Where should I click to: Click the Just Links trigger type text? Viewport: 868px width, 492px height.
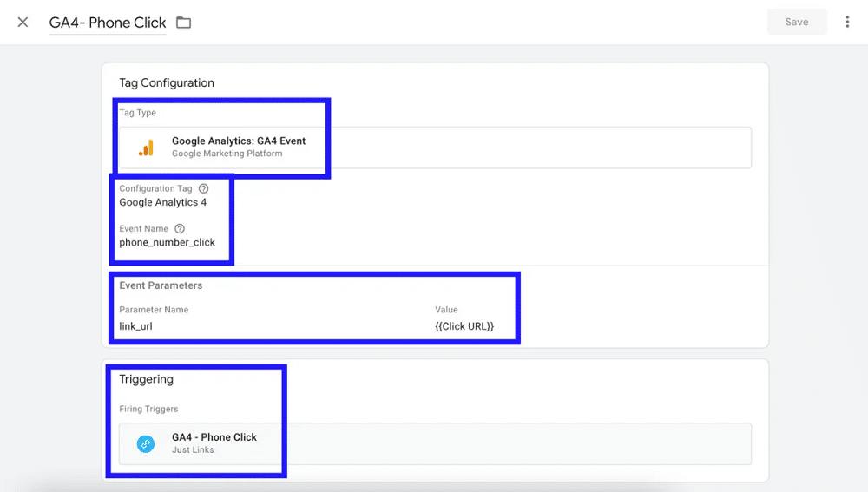(x=193, y=450)
